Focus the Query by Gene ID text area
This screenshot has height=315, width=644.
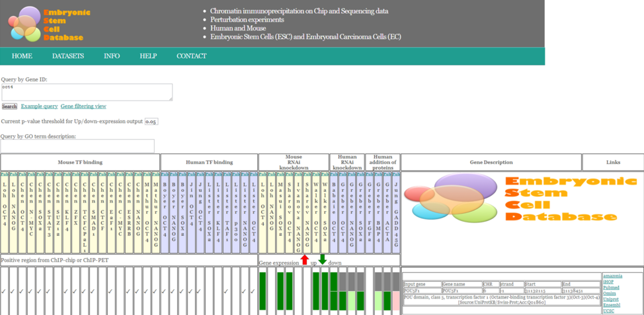pos(87,92)
